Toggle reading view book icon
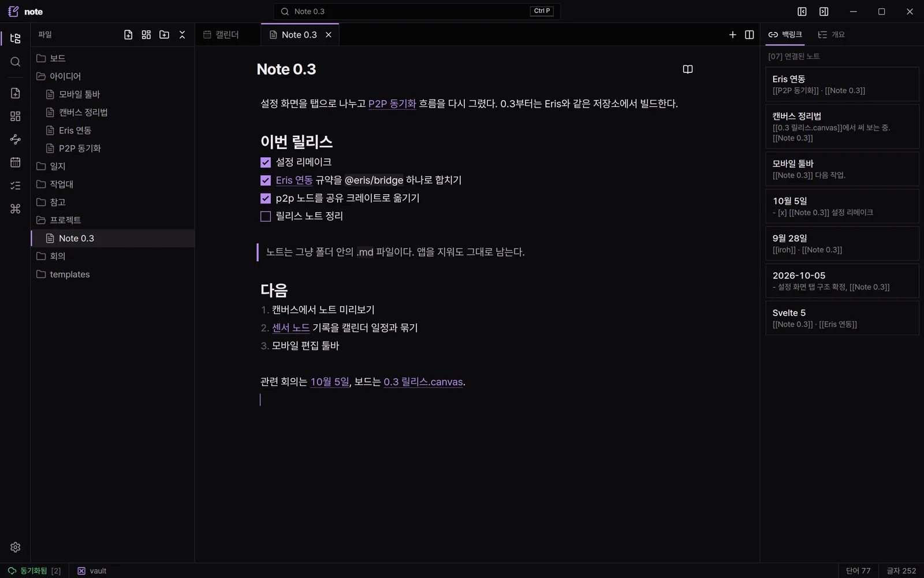 (x=687, y=69)
